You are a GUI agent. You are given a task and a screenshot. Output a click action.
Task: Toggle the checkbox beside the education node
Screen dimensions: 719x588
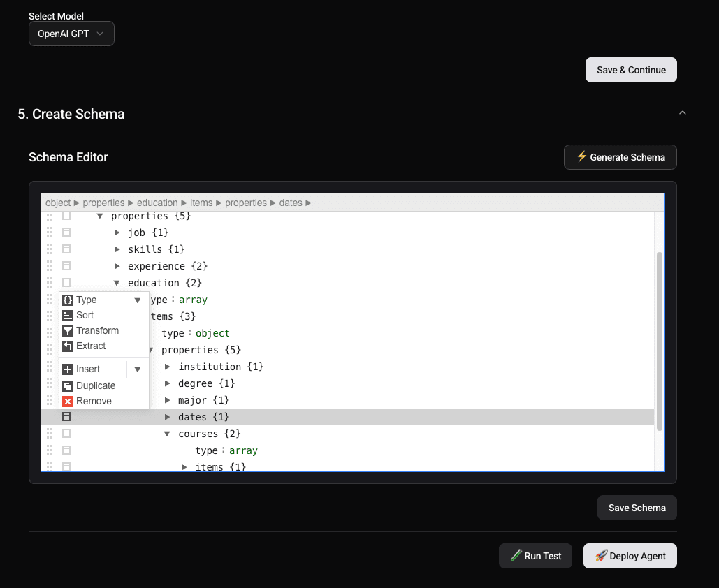(66, 282)
